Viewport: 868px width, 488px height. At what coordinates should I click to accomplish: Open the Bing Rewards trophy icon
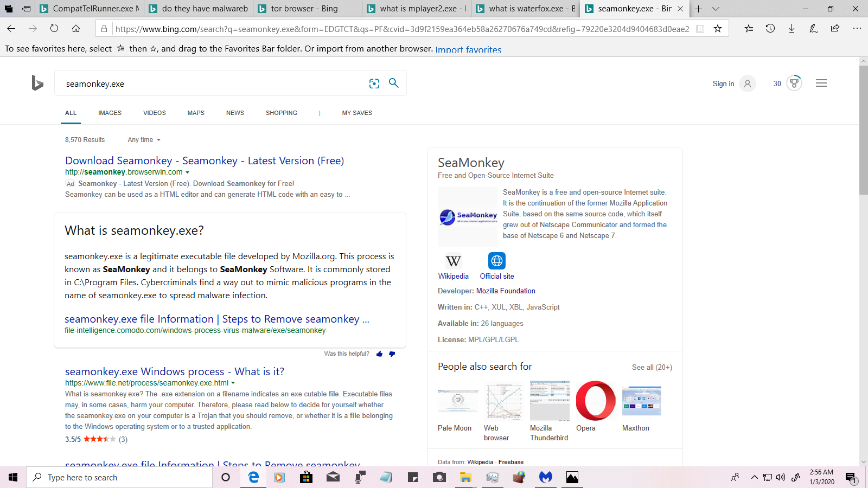tap(794, 83)
